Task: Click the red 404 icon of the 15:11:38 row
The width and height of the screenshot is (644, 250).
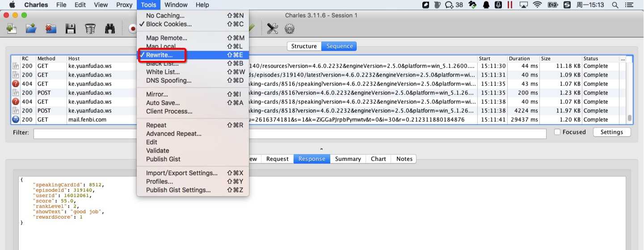Action: click(16, 102)
